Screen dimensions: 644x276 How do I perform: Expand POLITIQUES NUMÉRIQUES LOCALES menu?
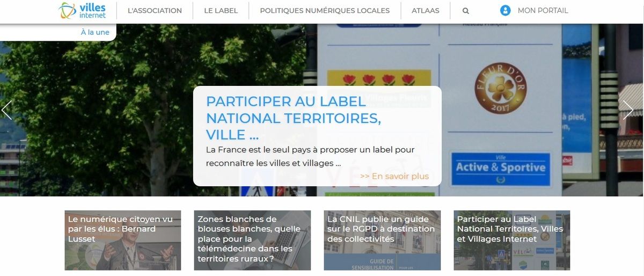[x=325, y=11]
